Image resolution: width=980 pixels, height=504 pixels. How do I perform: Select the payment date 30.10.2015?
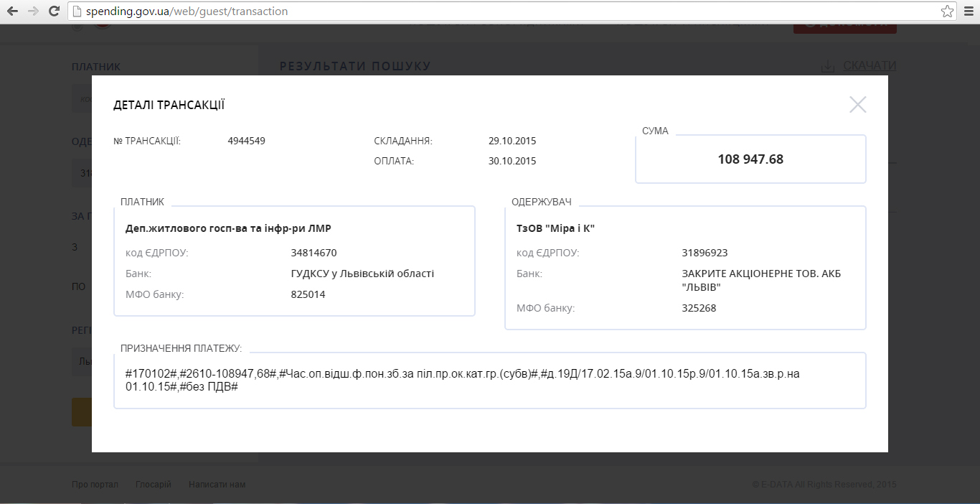[x=512, y=161]
